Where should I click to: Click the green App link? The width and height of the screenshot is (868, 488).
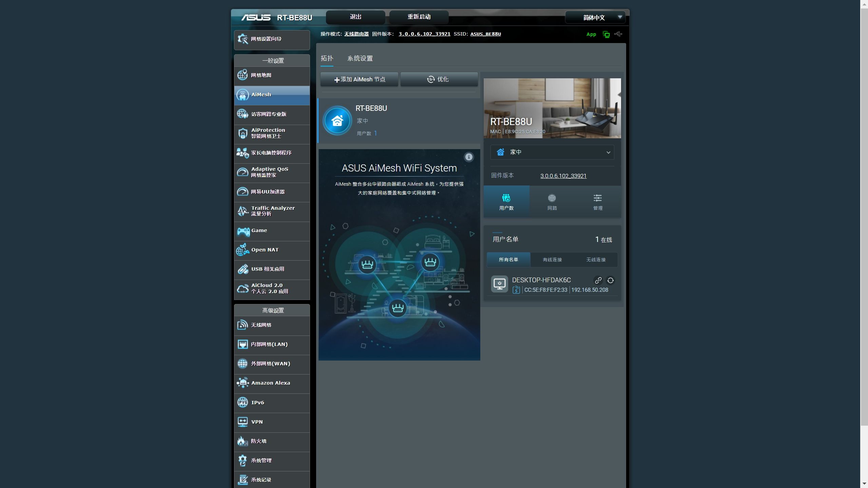pos(591,34)
